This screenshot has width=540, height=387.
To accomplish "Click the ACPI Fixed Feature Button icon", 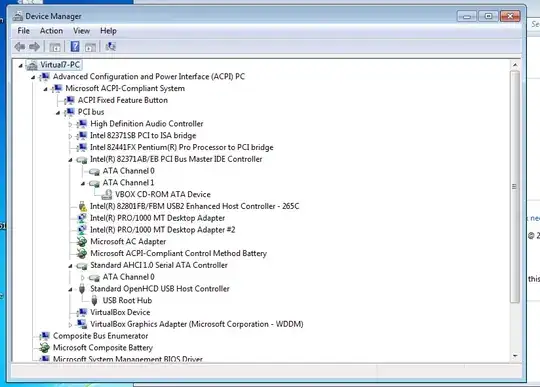I will coord(70,100).
